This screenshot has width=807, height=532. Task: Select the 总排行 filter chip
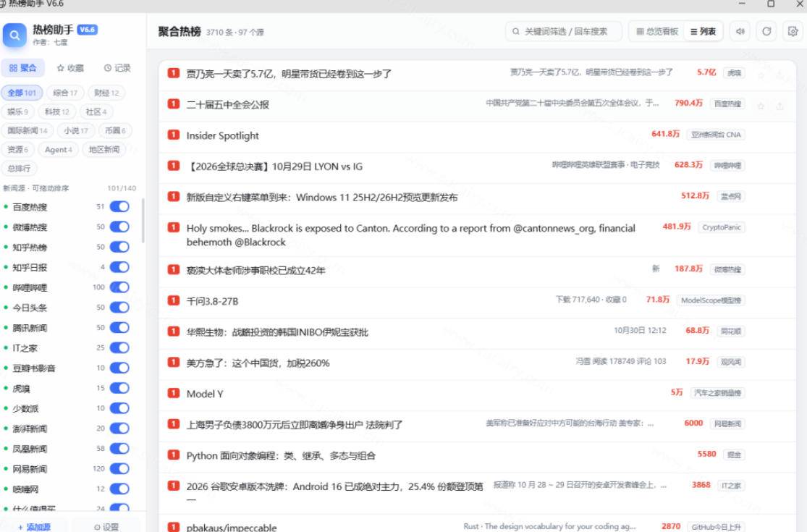19,168
